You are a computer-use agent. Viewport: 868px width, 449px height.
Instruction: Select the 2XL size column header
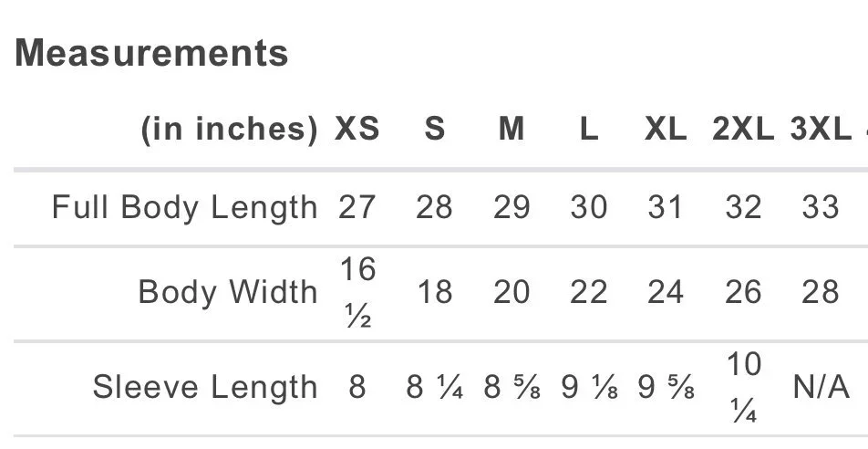743,130
